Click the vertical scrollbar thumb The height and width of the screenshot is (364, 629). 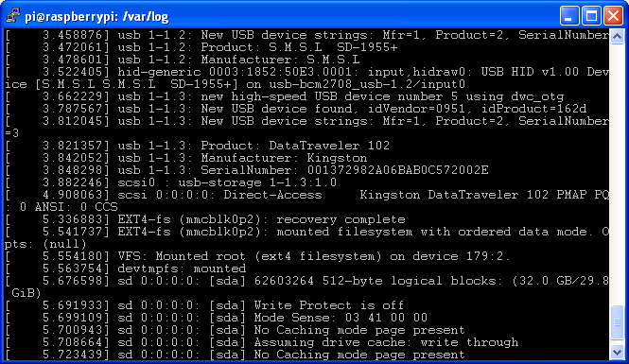(x=617, y=321)
